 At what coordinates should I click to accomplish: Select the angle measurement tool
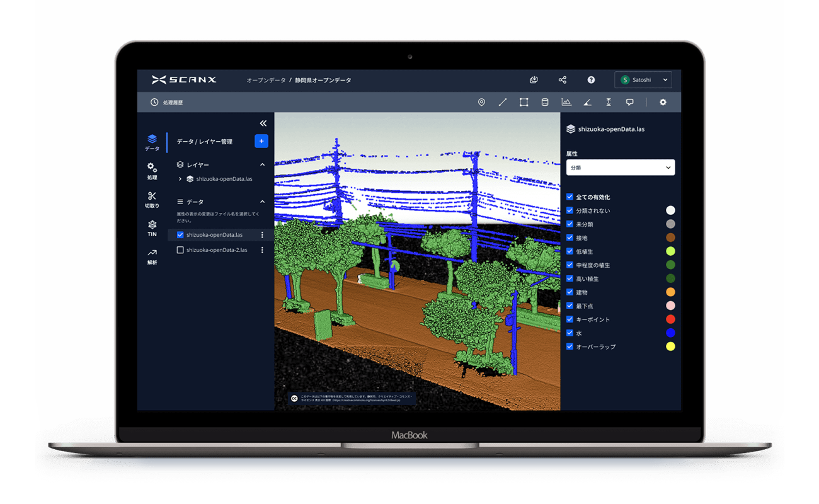[x=587, y=102]
